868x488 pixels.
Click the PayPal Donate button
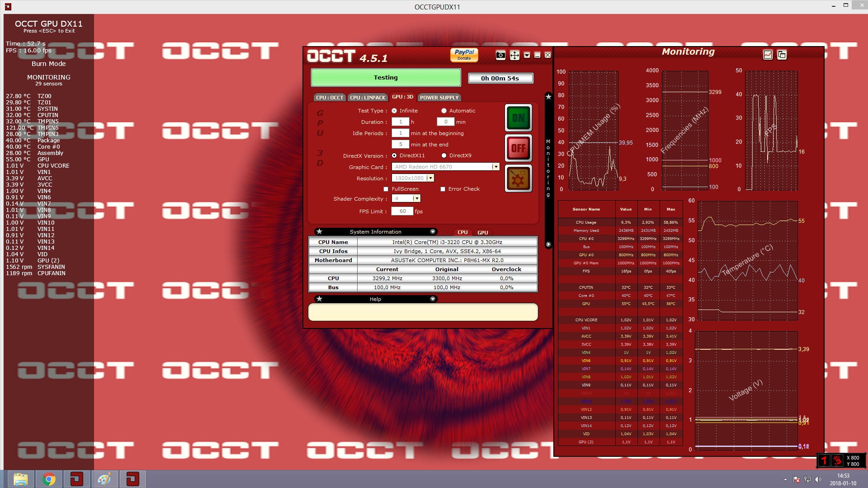pyautogui.click(x=464, y=55)
